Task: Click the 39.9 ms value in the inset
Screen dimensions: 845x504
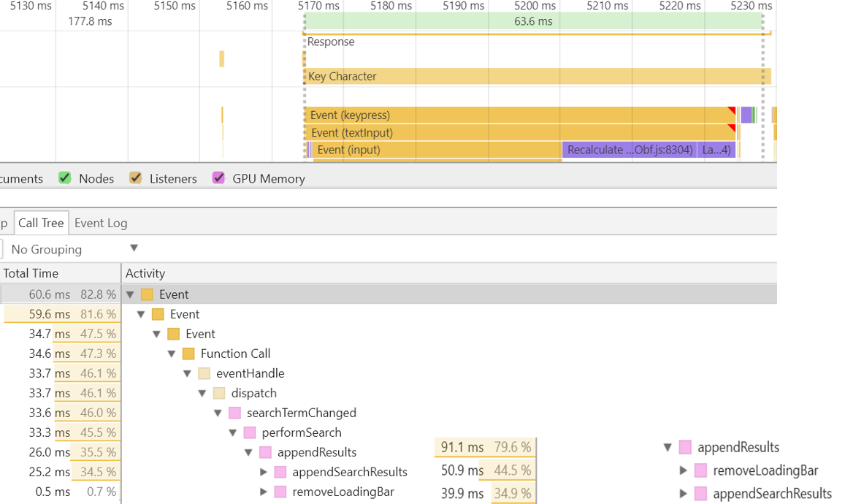Action: coord(462,493)
